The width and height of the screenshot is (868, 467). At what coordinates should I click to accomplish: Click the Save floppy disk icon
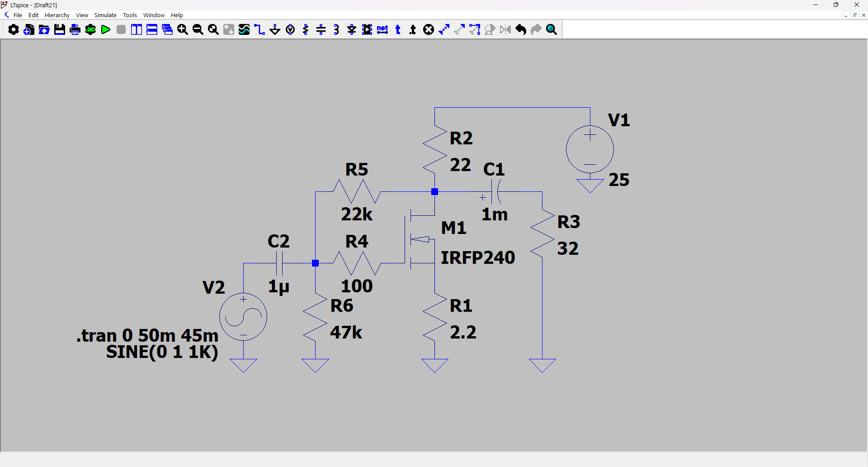click(60, 30)
